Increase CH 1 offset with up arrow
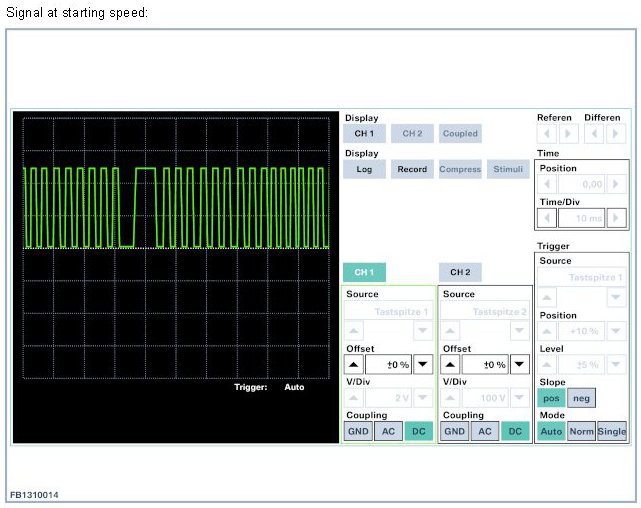641x508 pixels. (353, 365)
